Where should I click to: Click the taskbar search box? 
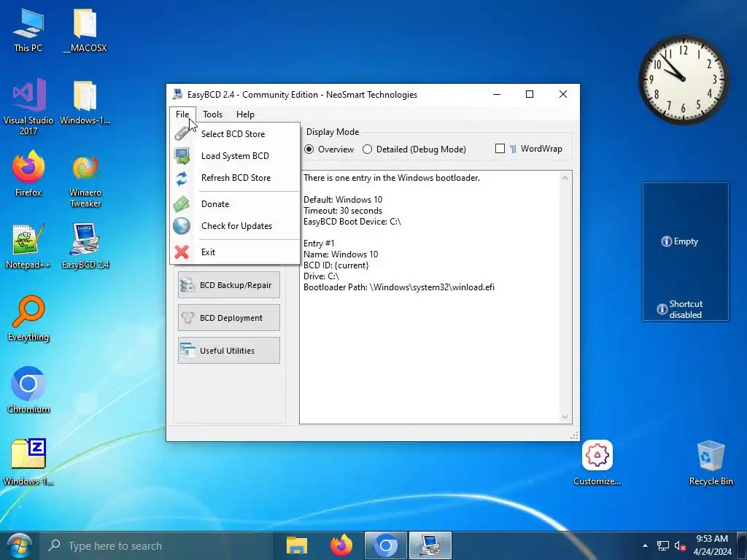pyautogui.click(x=157, y=545)
